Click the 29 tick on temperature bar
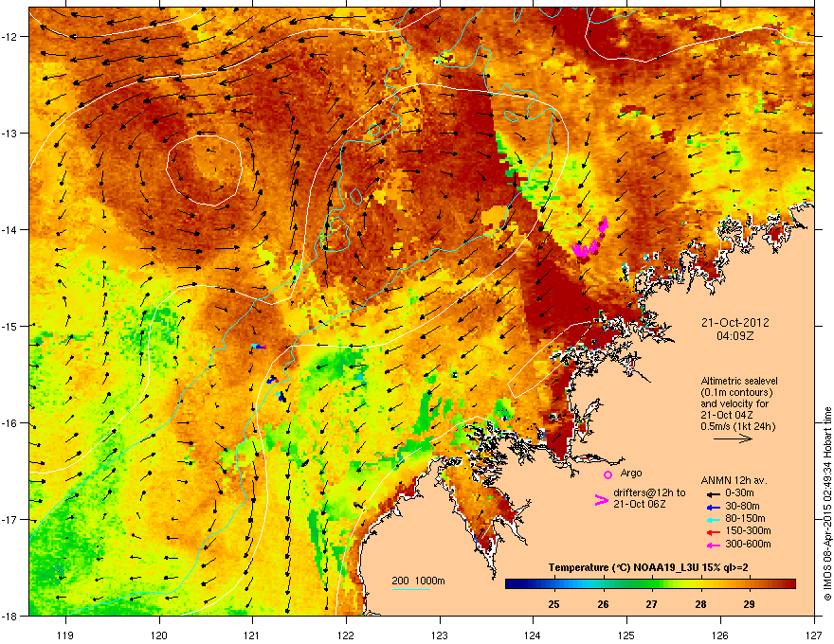 749,604
